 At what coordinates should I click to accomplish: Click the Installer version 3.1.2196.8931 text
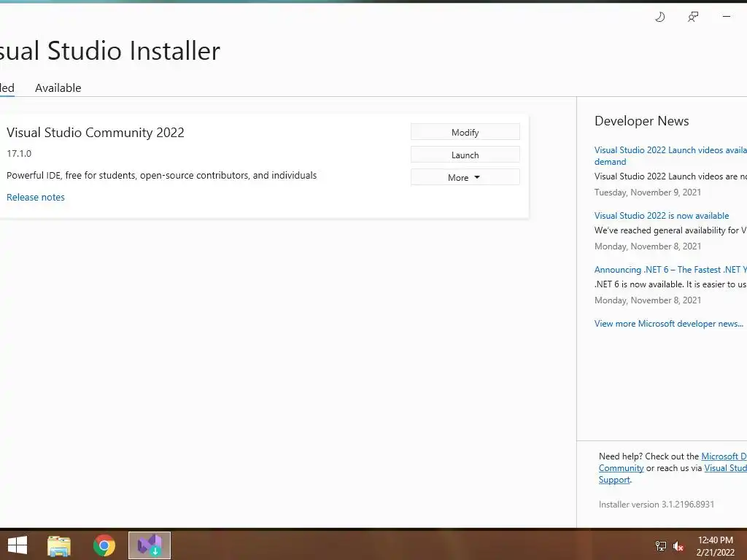click(656, 505)
